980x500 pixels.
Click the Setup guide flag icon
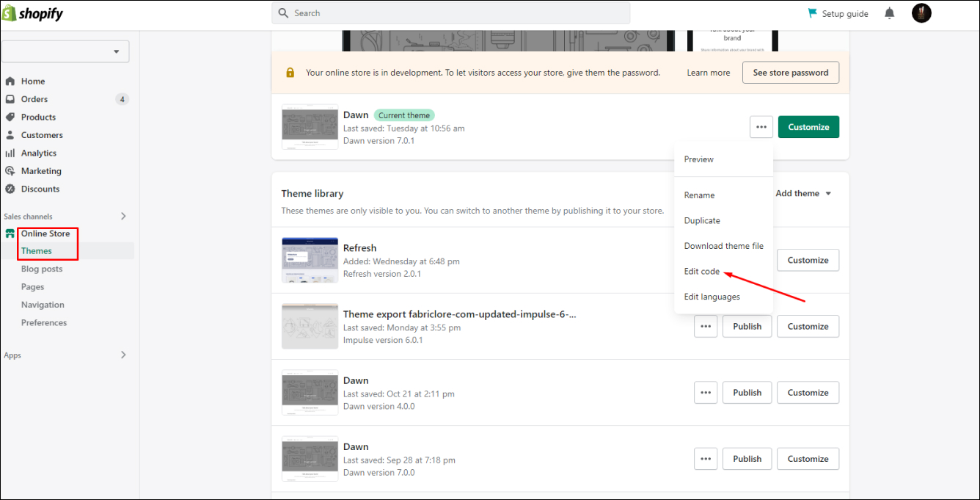[812, 13]
